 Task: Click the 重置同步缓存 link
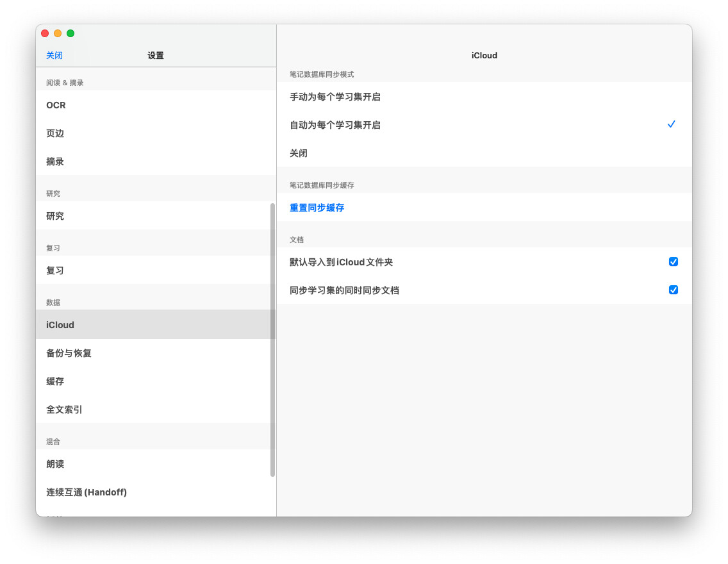317,208
